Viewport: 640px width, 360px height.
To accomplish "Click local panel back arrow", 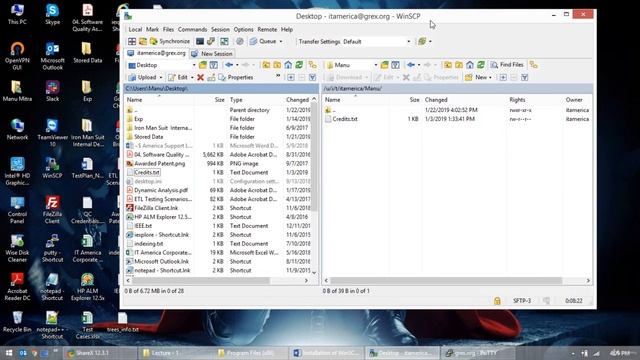I will (229, 65).
